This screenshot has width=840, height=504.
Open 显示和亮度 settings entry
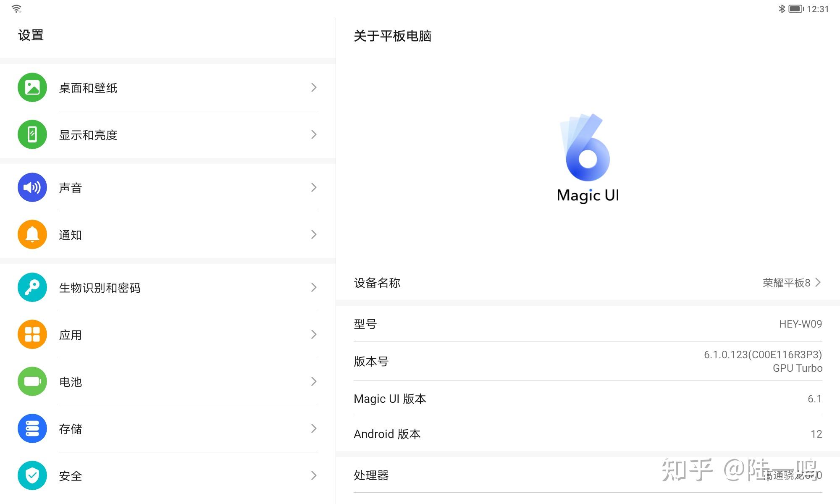(168, 134)
